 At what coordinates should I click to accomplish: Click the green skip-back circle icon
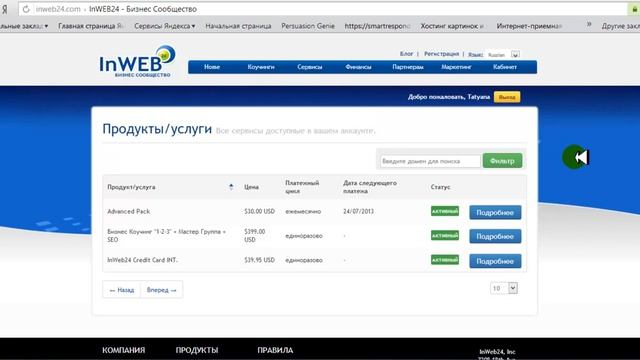pyautogui.click(x=576, y=157)
